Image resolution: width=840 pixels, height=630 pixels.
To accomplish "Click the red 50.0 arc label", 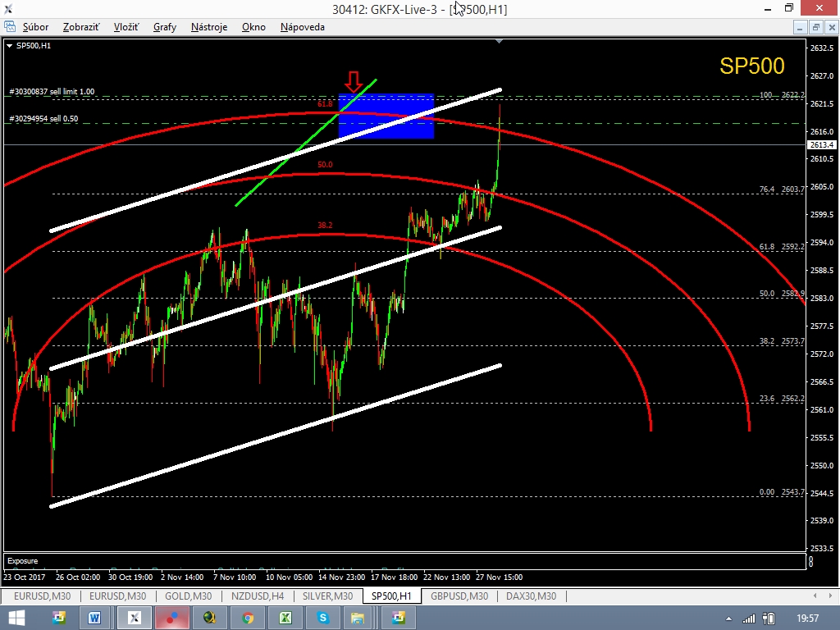I will click(x=325, y=164).
